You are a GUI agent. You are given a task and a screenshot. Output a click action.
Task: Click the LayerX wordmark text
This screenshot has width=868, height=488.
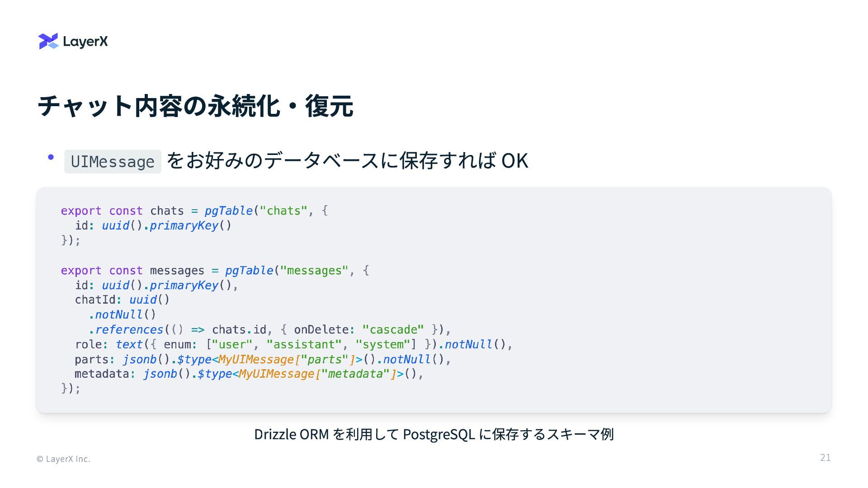tap(85, 42)
